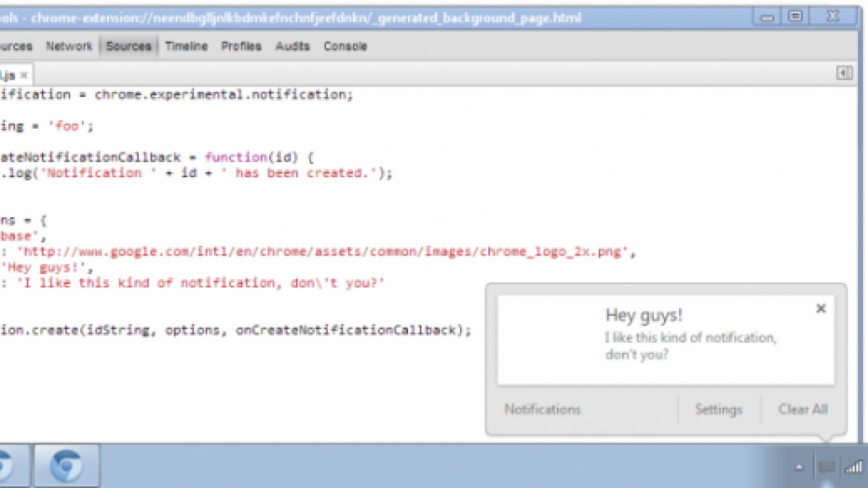Switch to the Network tab

click(69, 46)
